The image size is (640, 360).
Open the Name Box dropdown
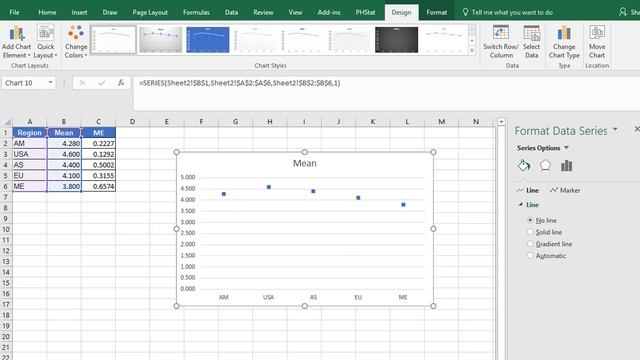coord(50,83)
